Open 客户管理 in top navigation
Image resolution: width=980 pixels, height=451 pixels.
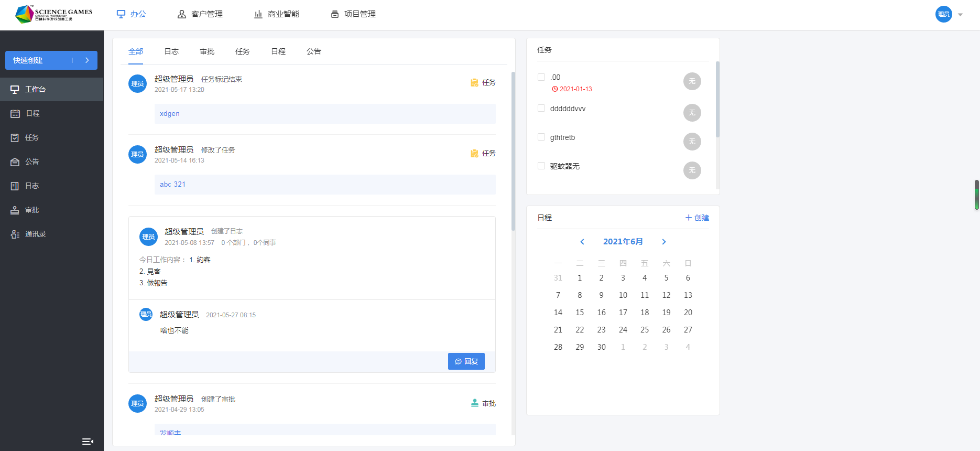(200, 14)
